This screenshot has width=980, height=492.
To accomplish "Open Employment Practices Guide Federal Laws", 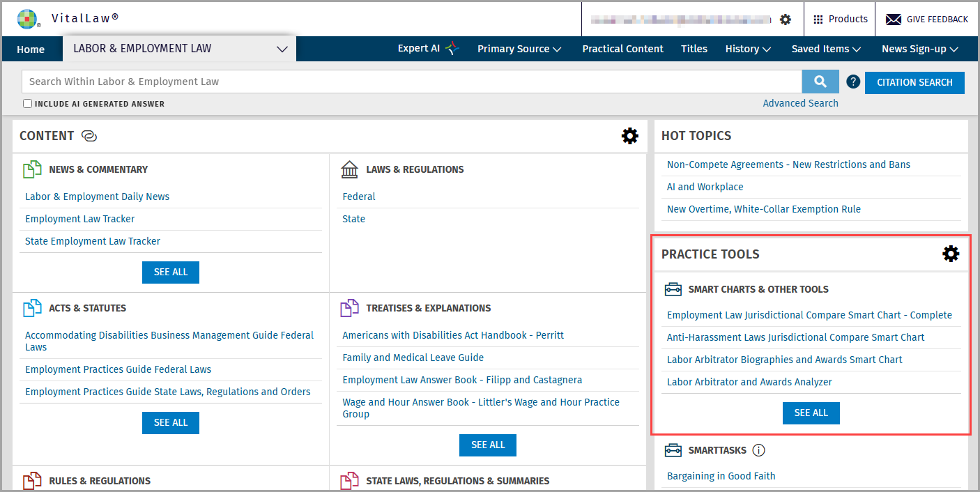I will (118, 369).
